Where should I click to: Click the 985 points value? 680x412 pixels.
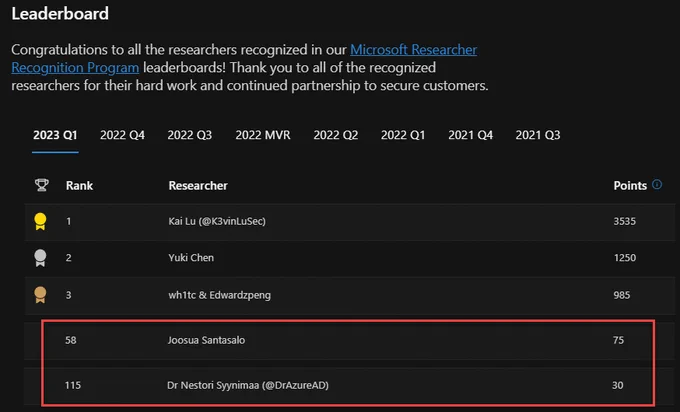pos(621,295)
